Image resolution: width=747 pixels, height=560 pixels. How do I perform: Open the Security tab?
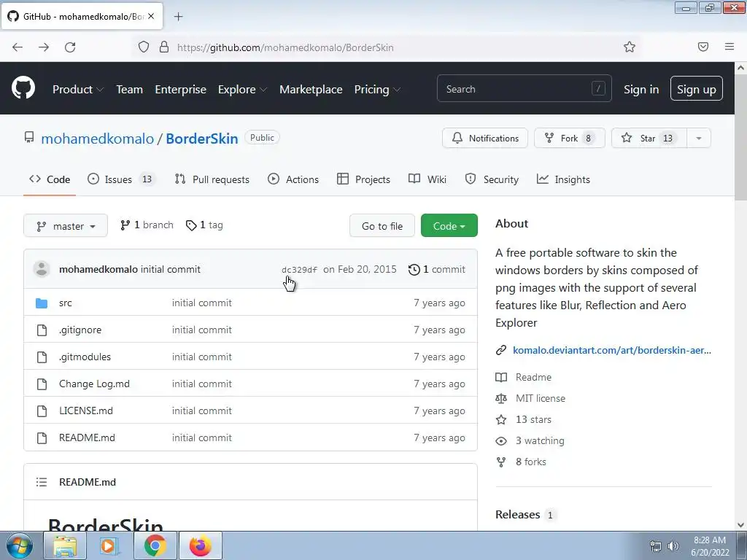[492, 179]
